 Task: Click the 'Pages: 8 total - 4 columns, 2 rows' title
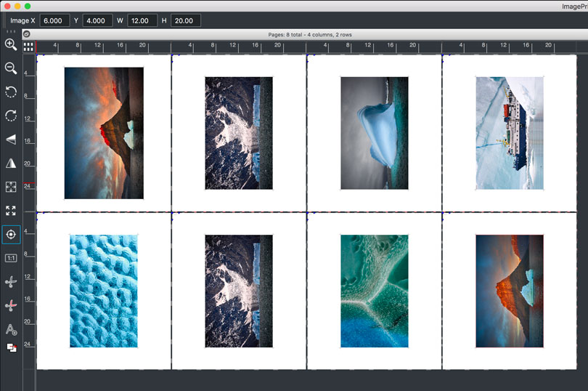tap(310, 35)
